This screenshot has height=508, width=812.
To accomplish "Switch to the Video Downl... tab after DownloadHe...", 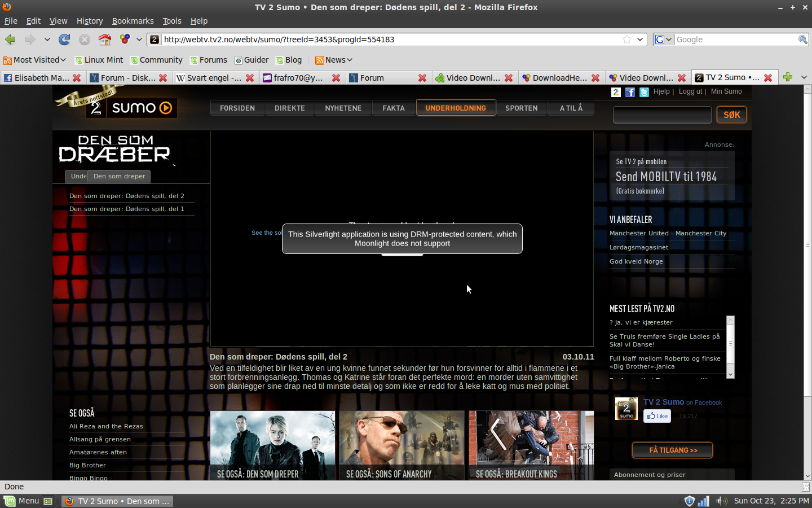I will [646, 78].
